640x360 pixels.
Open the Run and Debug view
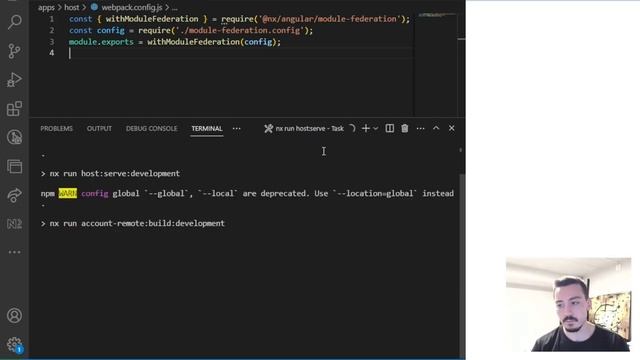(14, 80)
